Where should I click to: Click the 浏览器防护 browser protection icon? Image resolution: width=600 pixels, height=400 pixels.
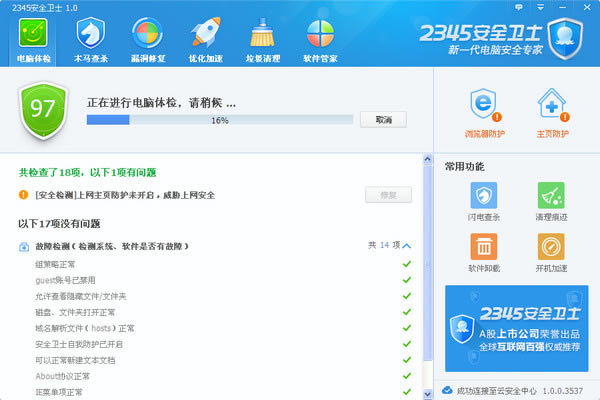pyautogui.click(x=482, y=111)
